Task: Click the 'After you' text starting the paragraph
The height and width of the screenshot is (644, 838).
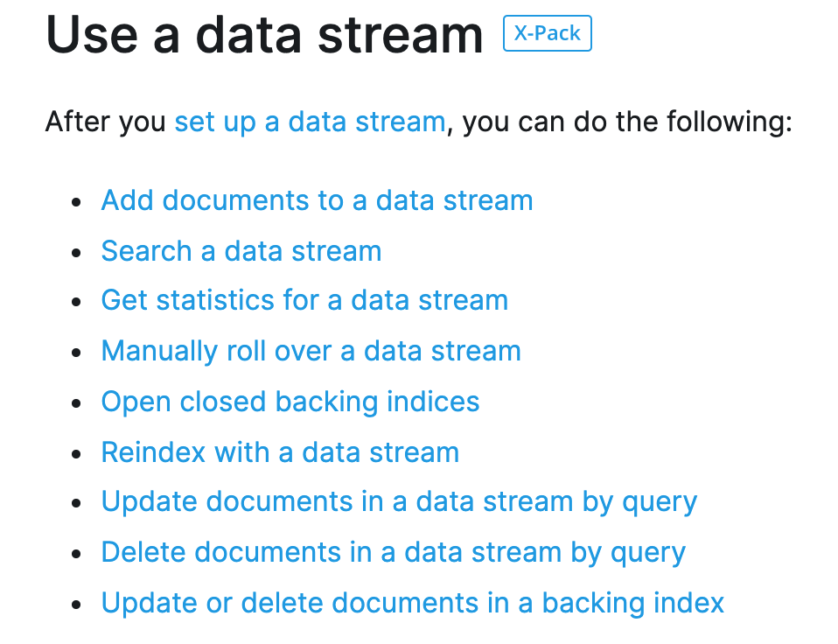Action: [106, 122]
